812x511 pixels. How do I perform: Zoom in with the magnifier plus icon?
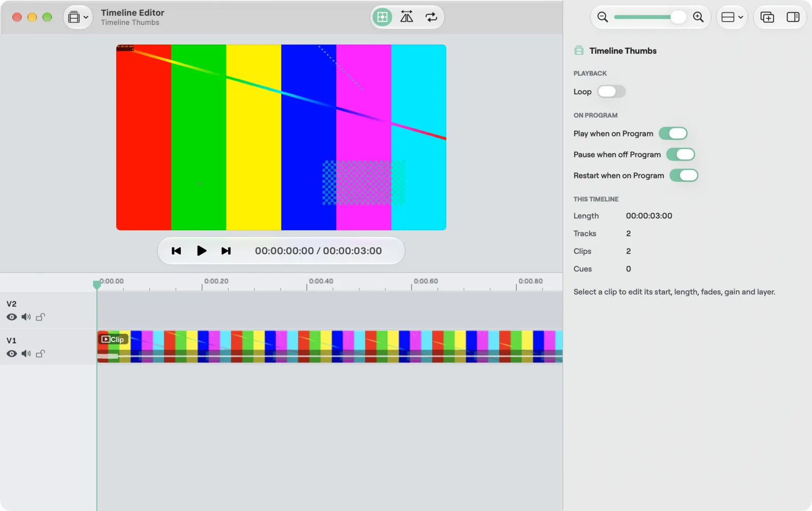click(698, 17)
